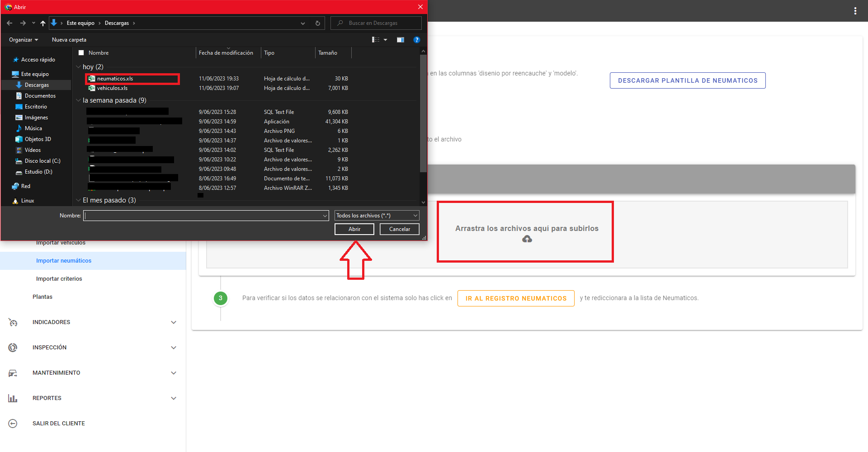Go up one folder level arrow
Screen dimensions: 868x452
click(x=42, y=23)
